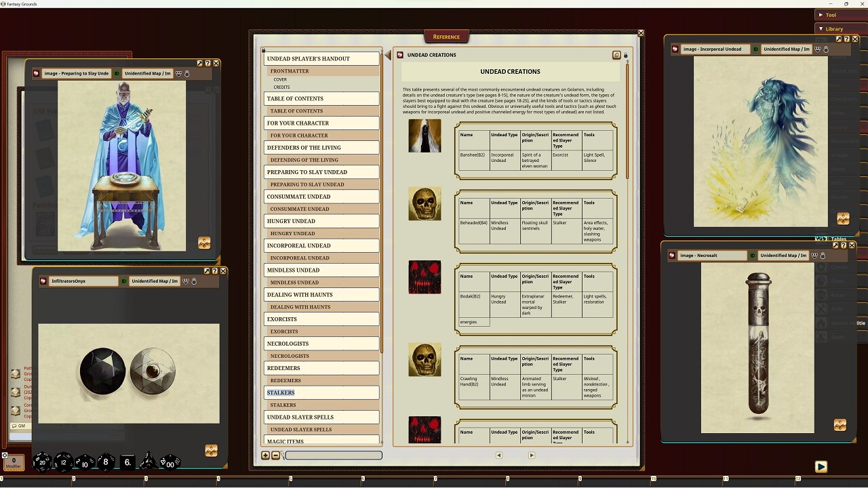Toggle the lock on the Undead Splayer's Handout list

coord(263,49)
